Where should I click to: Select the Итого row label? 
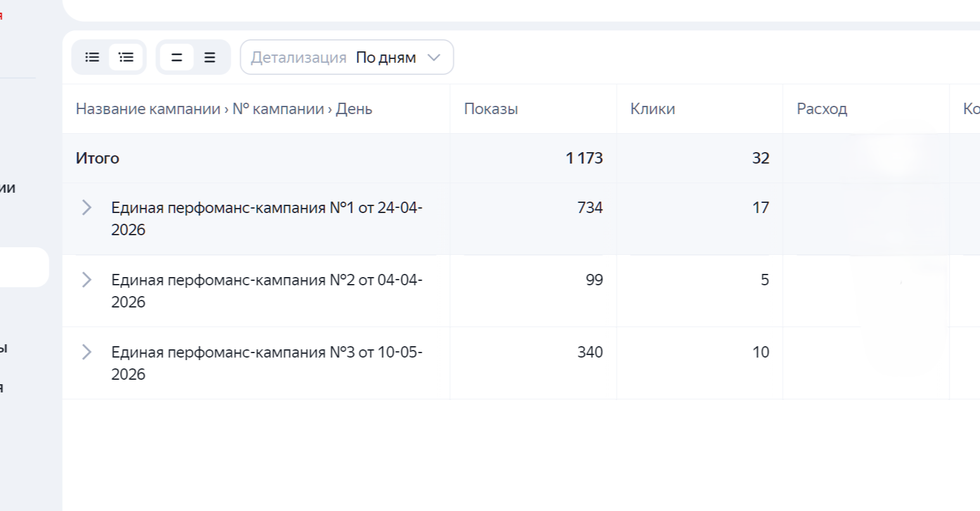click(x=97, y=158)
